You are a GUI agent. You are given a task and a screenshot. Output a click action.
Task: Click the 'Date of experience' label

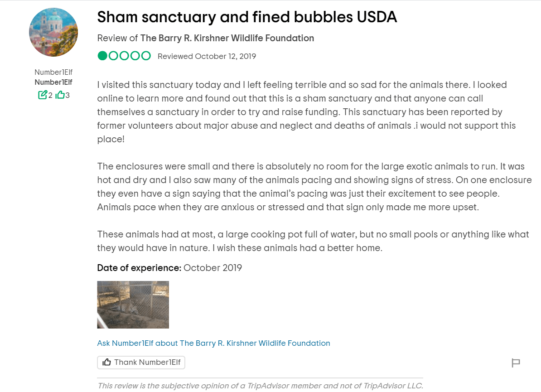pos(139,268)
